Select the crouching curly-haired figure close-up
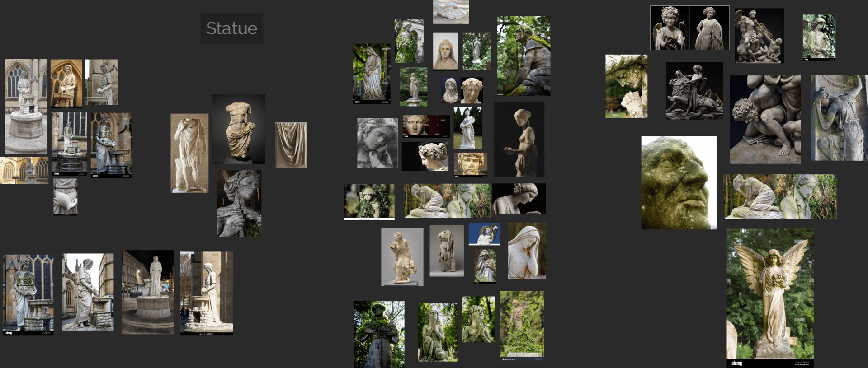868x368 pixels. click(x=765, y=119)
